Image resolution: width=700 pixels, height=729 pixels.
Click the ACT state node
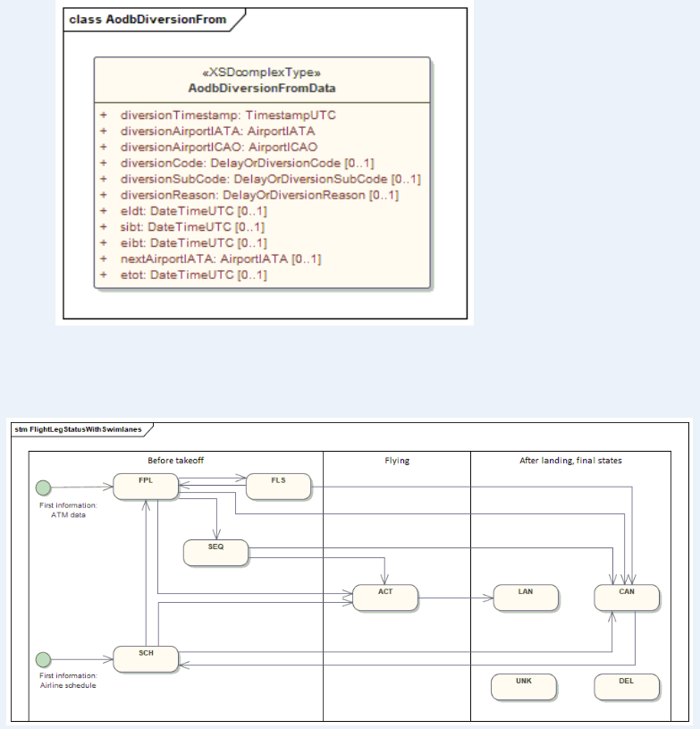(x=385, y=598)
